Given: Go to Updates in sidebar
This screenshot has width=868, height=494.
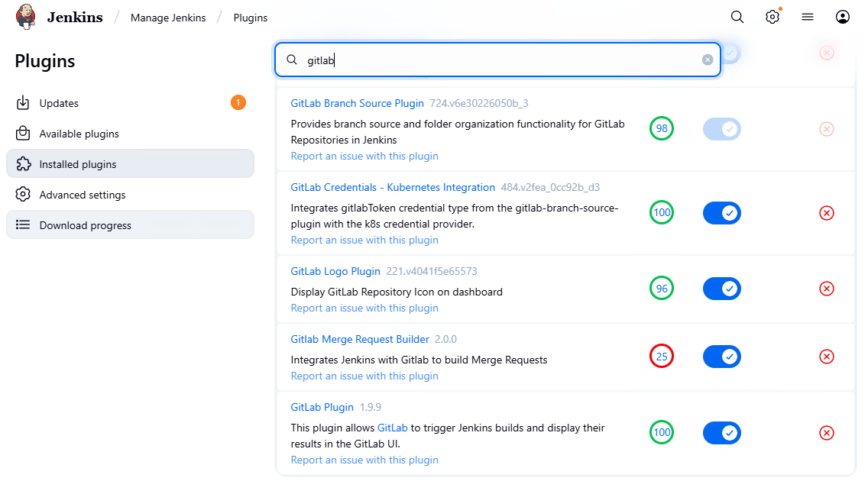Looking at the screenshot, I should tap(59, 103).
